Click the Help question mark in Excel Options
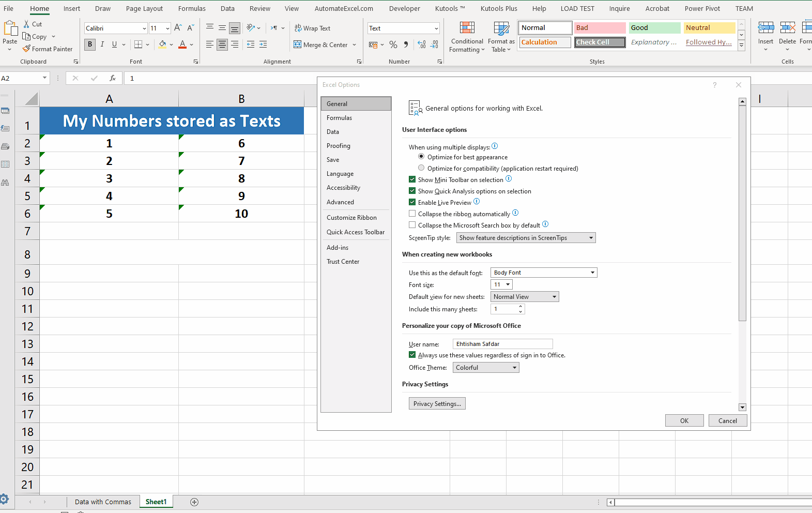This screenshot has width=812, height=513. [715, 85]
